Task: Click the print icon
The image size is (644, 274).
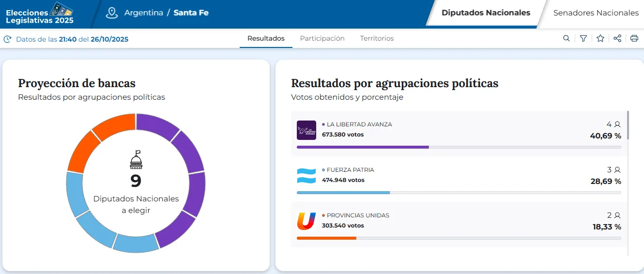Action: tap(634, 39)
